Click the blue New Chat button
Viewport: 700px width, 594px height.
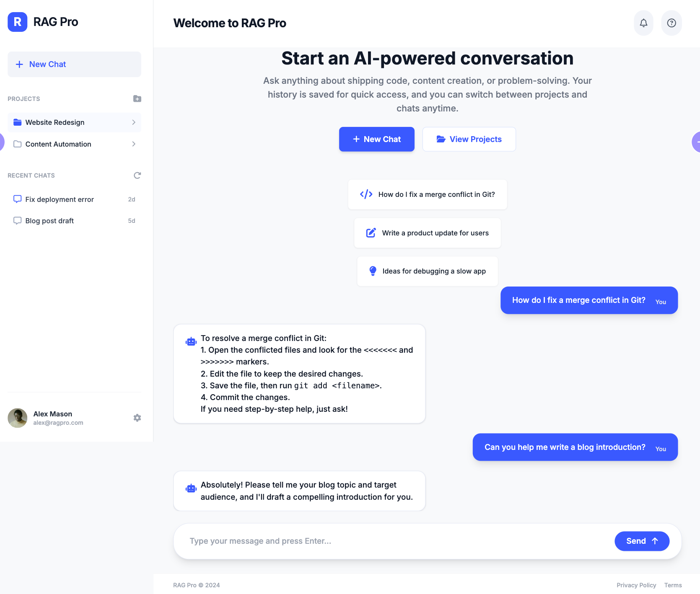pos(376,139)
